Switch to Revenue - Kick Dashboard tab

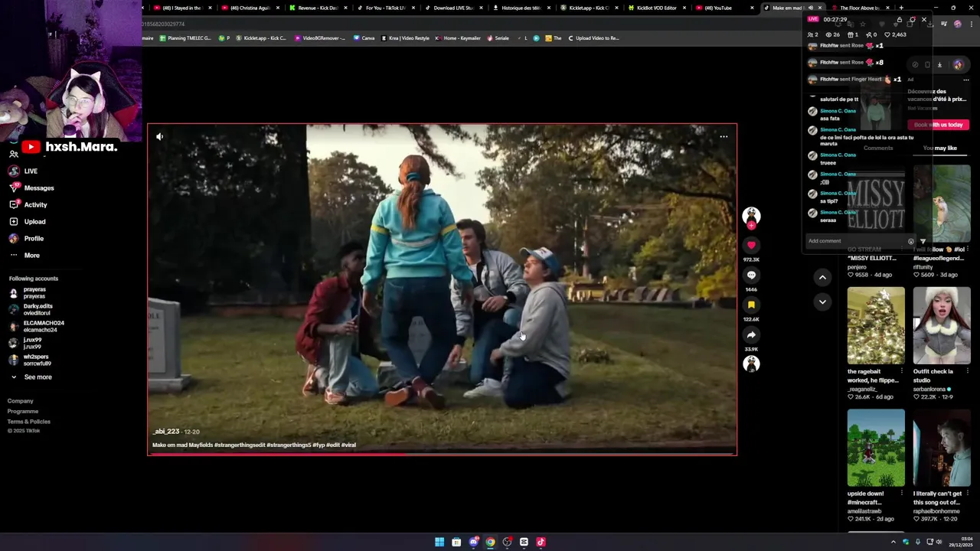318,8
